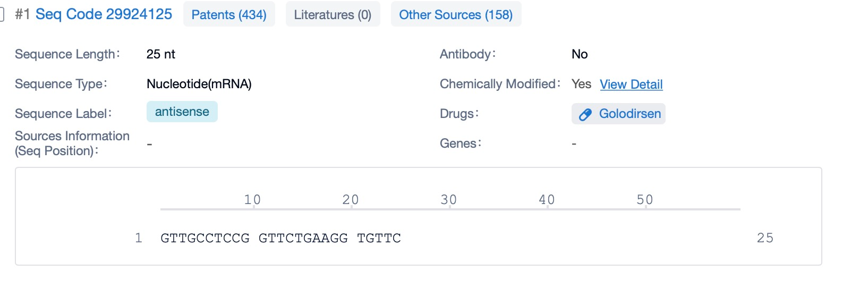The width and height of the screenshot is (868, 288).
Task: Open the Seq Code 29924125 link
Action: pyautogui.click(x=104, y=14)
